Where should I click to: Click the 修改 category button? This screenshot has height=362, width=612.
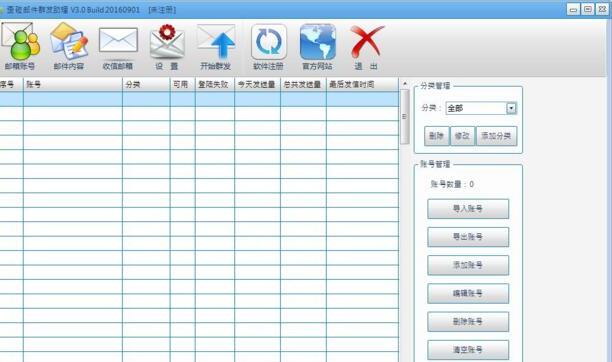click(x=462, y=136)
